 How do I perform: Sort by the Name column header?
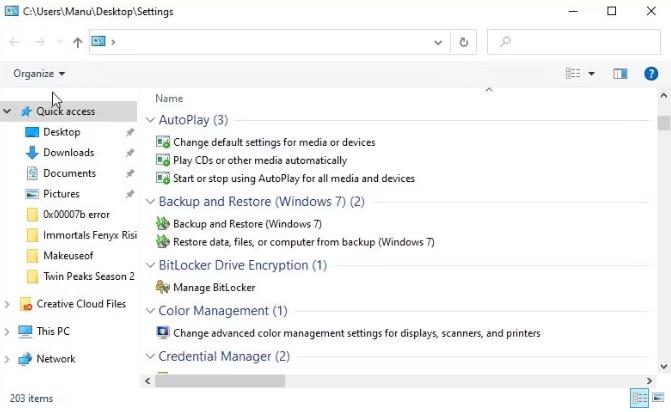169,98
